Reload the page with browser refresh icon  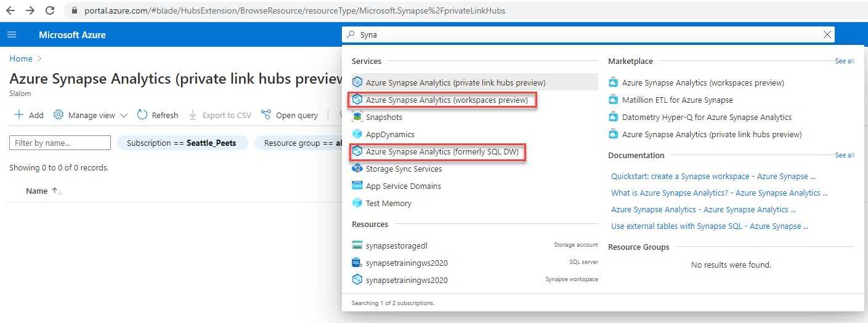pos(50,10)
